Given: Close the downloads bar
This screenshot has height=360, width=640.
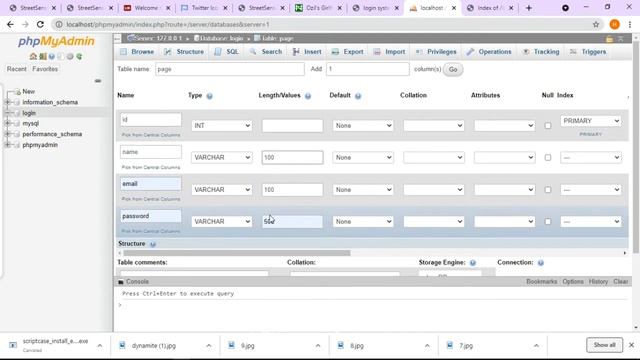Looking at the screenshot, I should pos(631,345).
